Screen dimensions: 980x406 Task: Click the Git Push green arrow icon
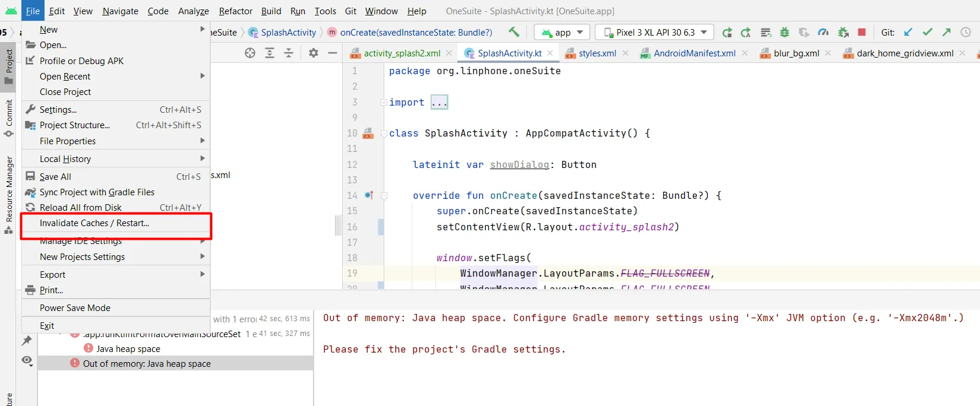tap(947, 32)
